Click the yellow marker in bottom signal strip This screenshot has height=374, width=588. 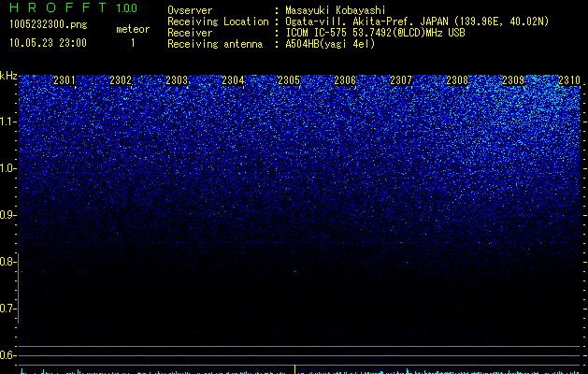(x=294, y=369)
